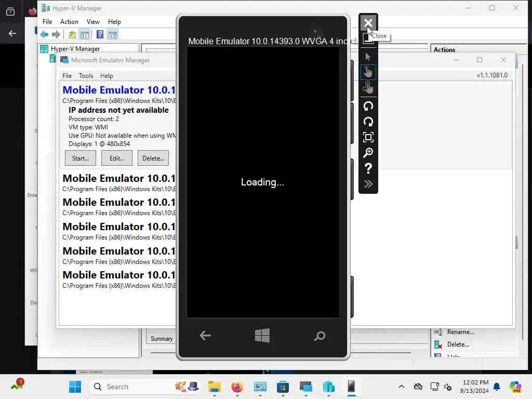Tap the phone Search key
The width and height of the screenshot is (532, 399).
pyautogui.click(x=320, y=336)
